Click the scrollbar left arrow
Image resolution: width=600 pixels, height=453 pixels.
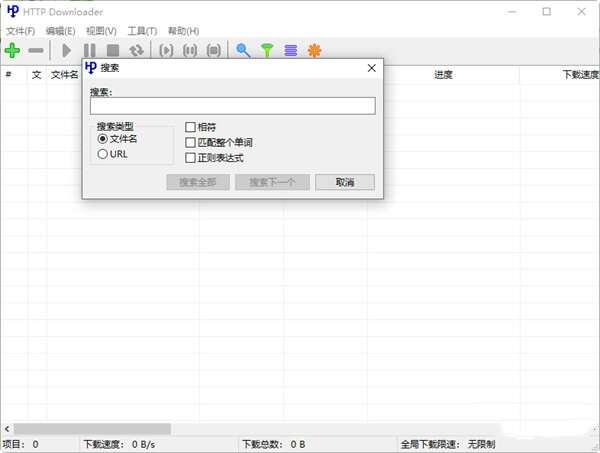(x=7, y=429)
